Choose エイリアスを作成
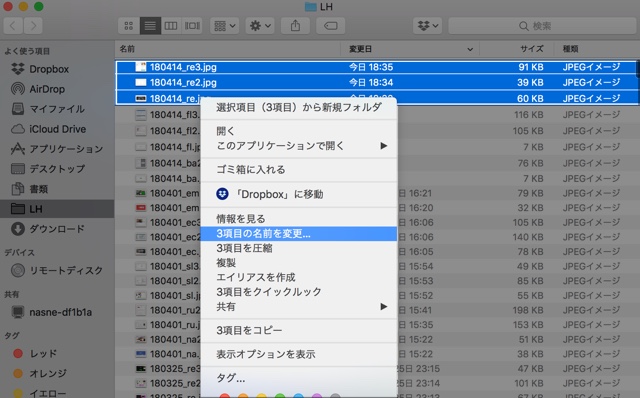Viewport: 640px width, 398px height. (299, 277)
